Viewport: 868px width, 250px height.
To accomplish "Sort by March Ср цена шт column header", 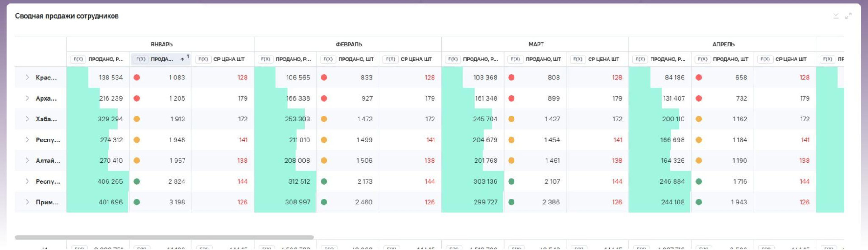I will click(x=603, y=59).
